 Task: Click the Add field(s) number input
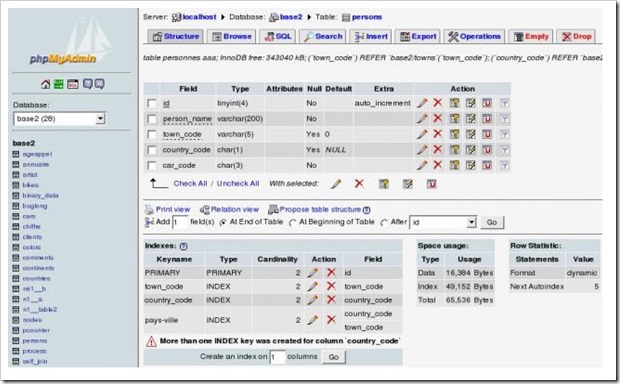(x=180, y=222)
